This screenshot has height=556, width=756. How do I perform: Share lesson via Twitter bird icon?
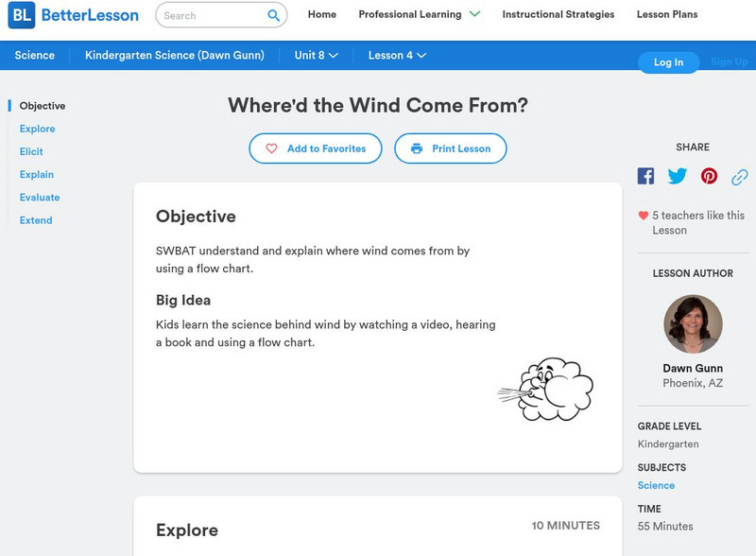click(x=677, y=176)
